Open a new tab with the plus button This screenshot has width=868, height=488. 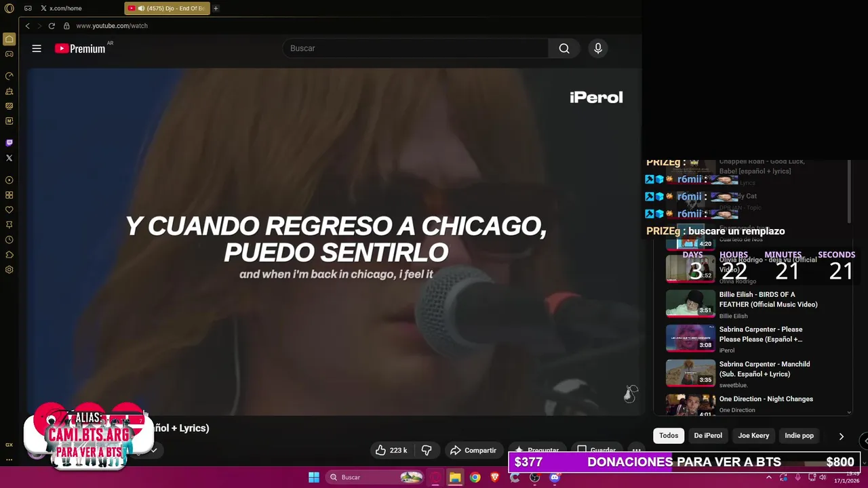(216, 8)
